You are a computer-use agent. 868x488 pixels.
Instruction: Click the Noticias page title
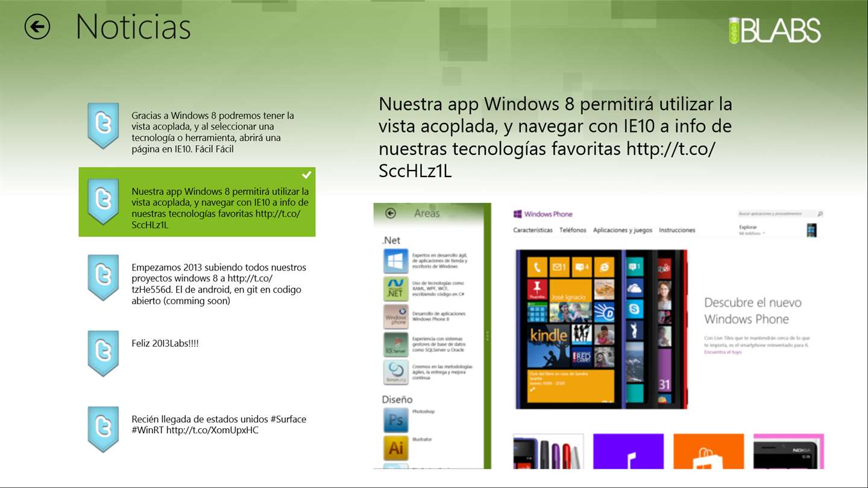[x=133, y=27]
